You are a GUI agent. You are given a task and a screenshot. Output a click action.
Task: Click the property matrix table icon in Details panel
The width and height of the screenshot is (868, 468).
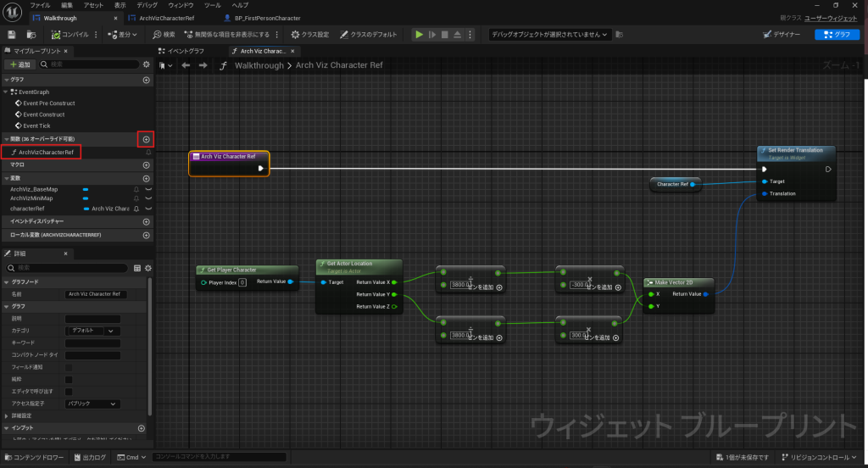[137, 268]
